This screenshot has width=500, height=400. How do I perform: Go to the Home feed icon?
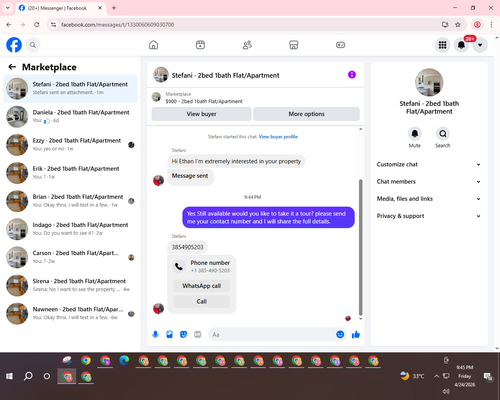coord(153,45)
